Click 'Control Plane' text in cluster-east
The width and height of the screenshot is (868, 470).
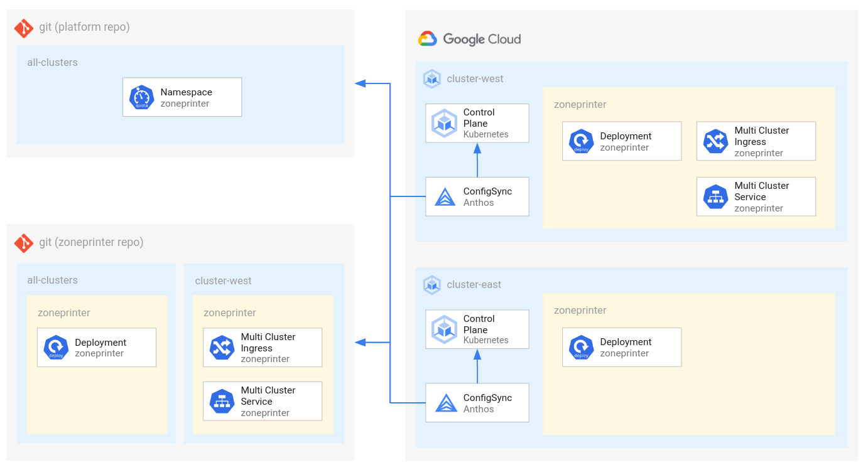(479, 324)
